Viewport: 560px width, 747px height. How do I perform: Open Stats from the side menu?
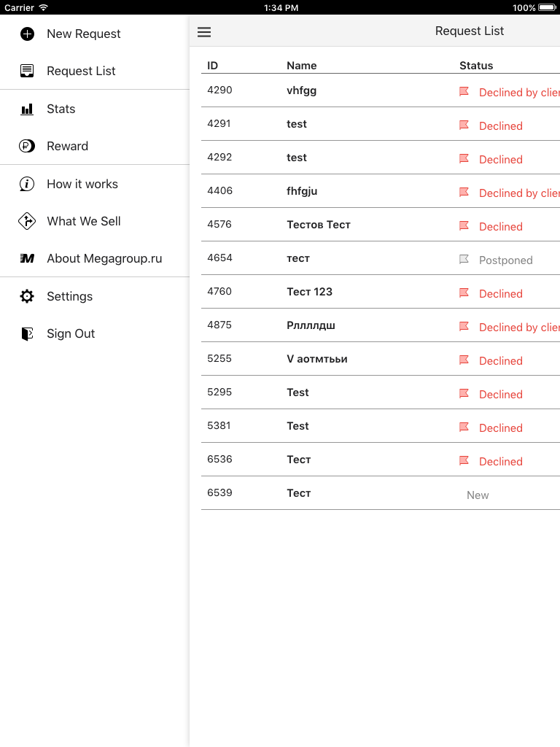(x=95, y=109)
